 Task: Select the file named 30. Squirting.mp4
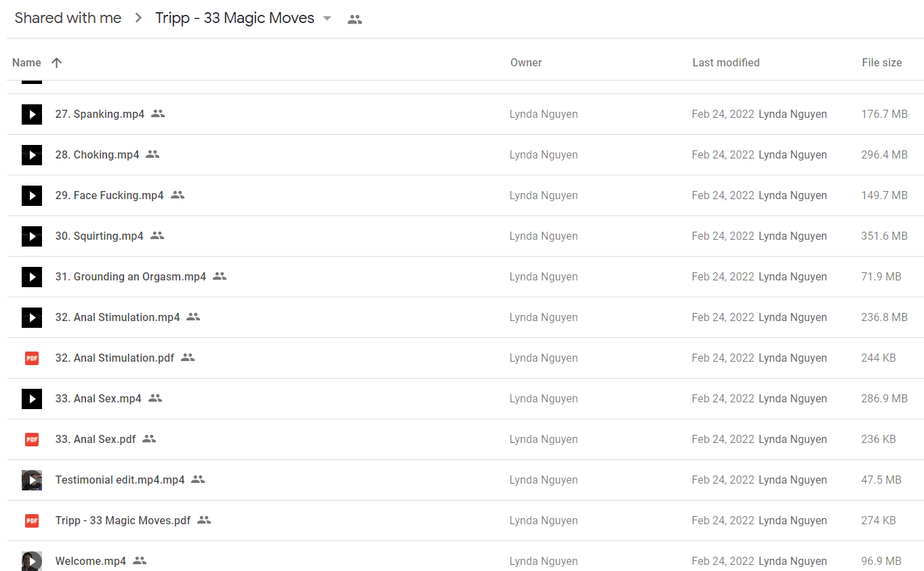100,236
